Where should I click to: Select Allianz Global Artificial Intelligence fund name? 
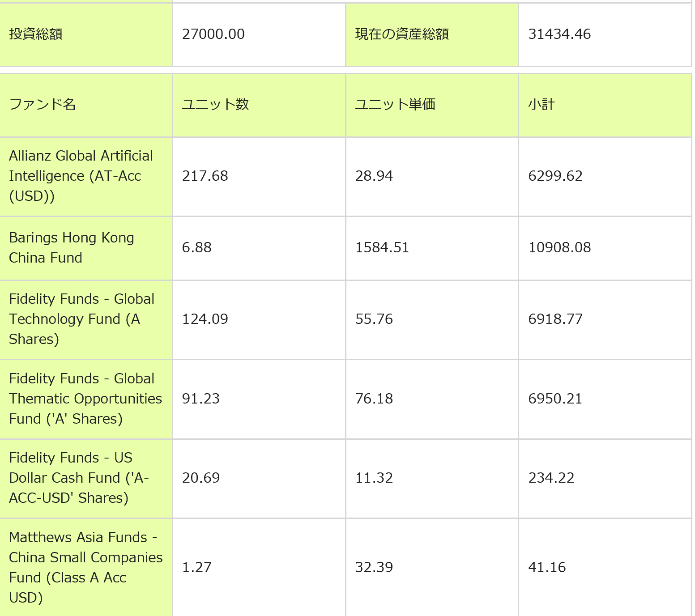(81, 176)
